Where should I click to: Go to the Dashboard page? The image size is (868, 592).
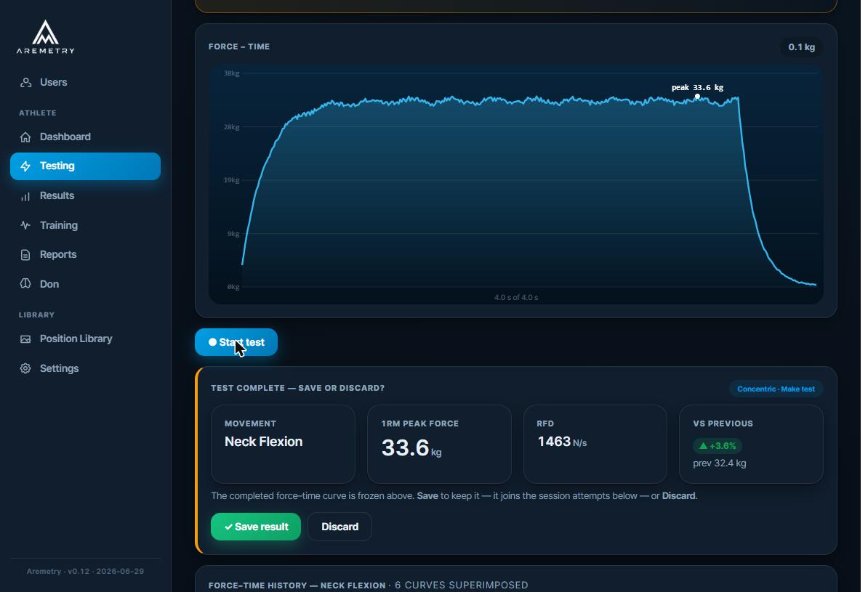pyautogui.click(x=85, y=137)
